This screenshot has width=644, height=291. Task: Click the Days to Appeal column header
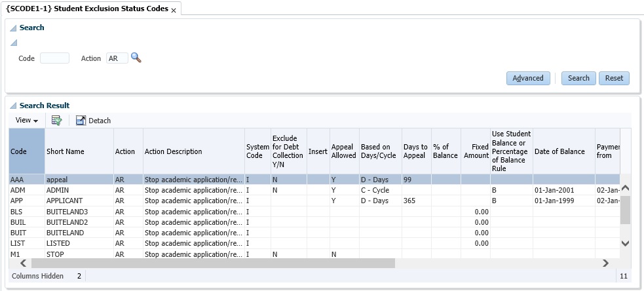(x=417, y=151)
